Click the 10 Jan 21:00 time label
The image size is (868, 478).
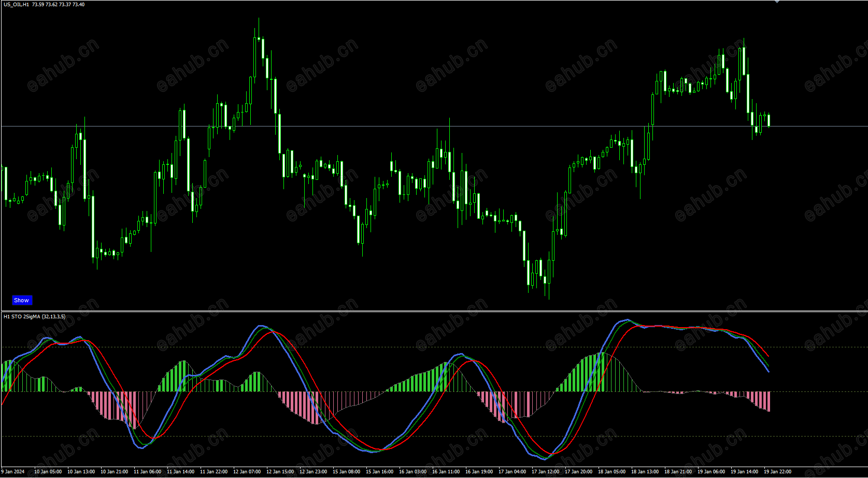click(114, 472)
